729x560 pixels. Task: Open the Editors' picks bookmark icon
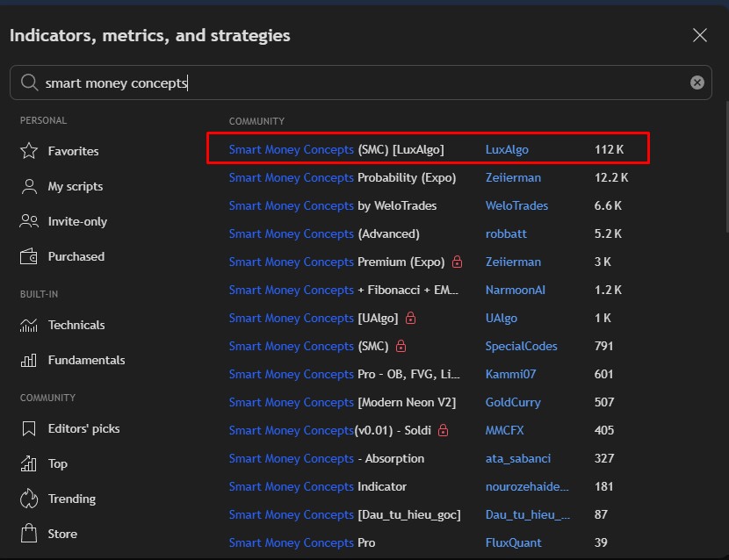pyautogui.click(x=29, y=428)
